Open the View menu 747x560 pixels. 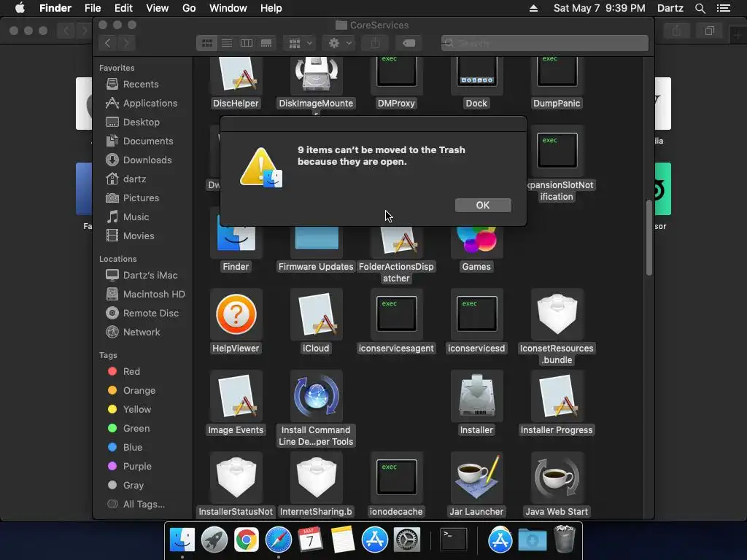coord(158,8)
